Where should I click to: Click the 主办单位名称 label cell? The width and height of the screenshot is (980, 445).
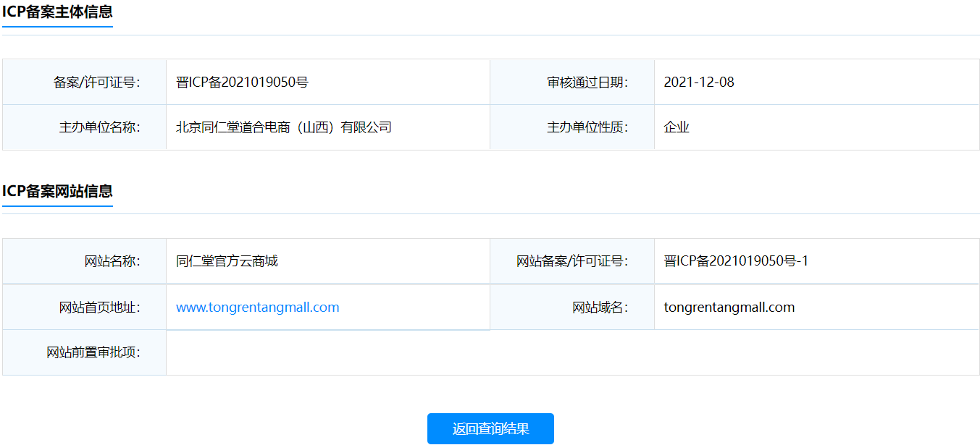coord(99,127)
